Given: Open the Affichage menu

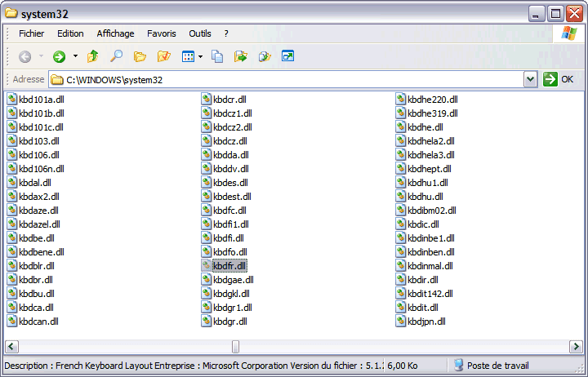Looking at the screenshot, I should [115, 33].
